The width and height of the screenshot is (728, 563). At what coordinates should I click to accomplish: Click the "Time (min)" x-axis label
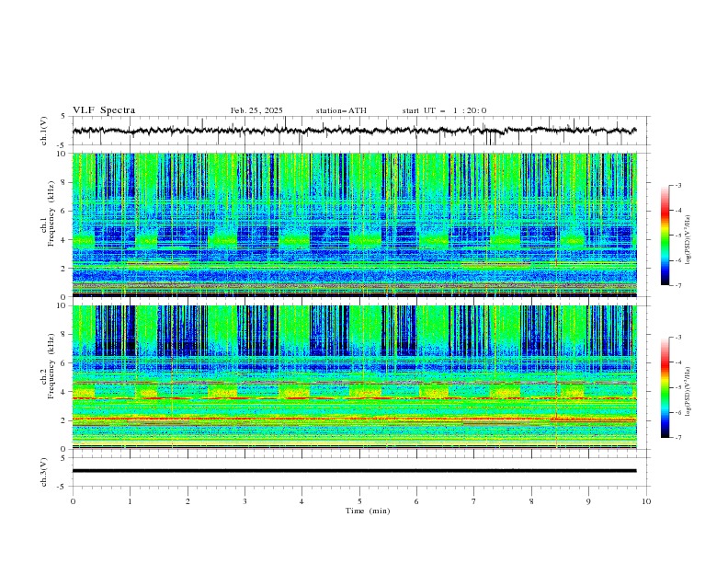368,511
